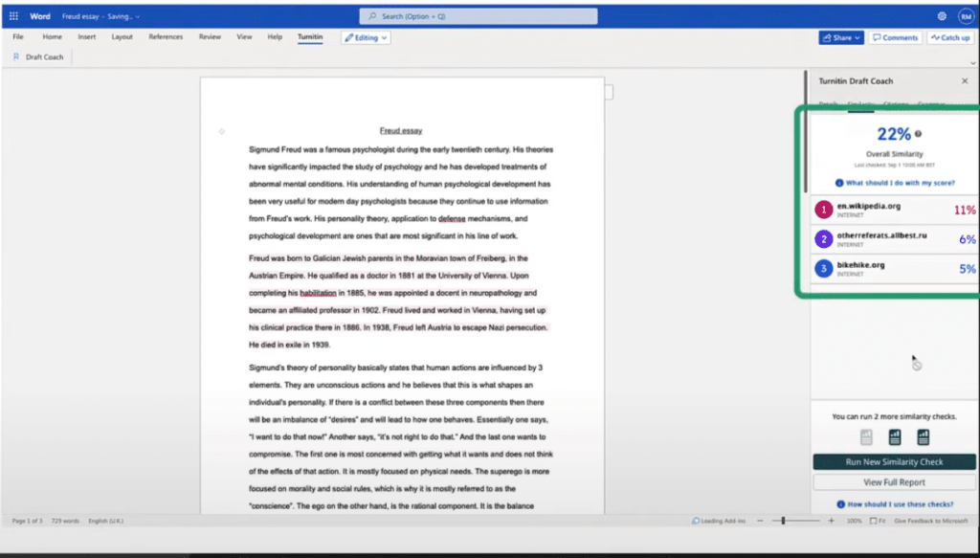Open the Editing mode dropdown
The width and height of the screenshot is (980, 558).
tap(367, 36)
